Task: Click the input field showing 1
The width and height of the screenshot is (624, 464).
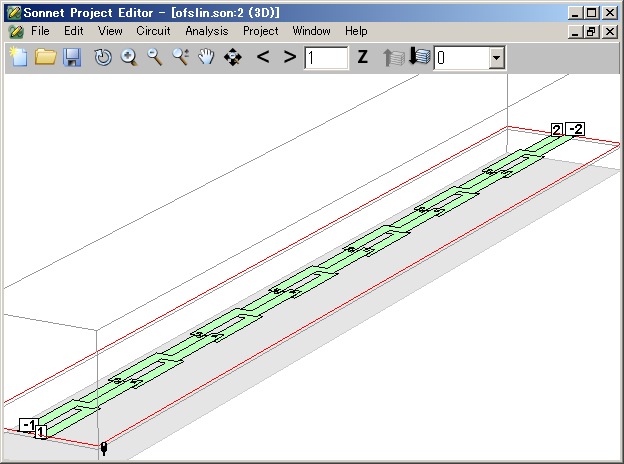Action: point(326,58)
